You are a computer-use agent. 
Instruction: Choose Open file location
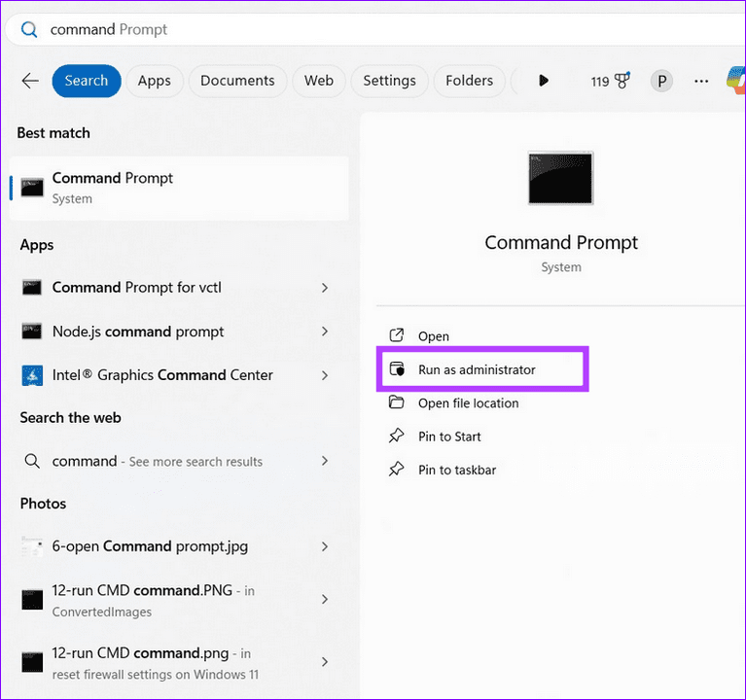tap(468, 403)
